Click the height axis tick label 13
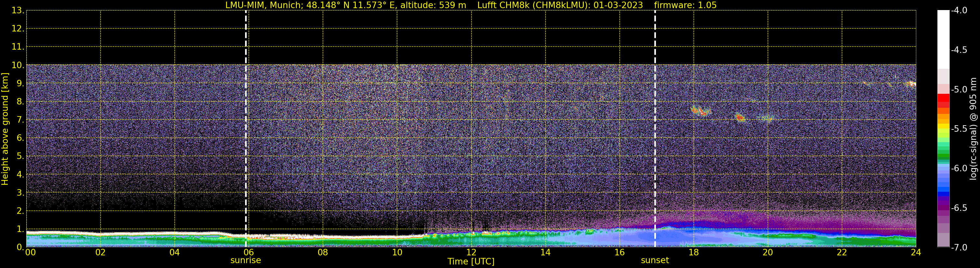980x268 pixels. (x=18, y=11)
